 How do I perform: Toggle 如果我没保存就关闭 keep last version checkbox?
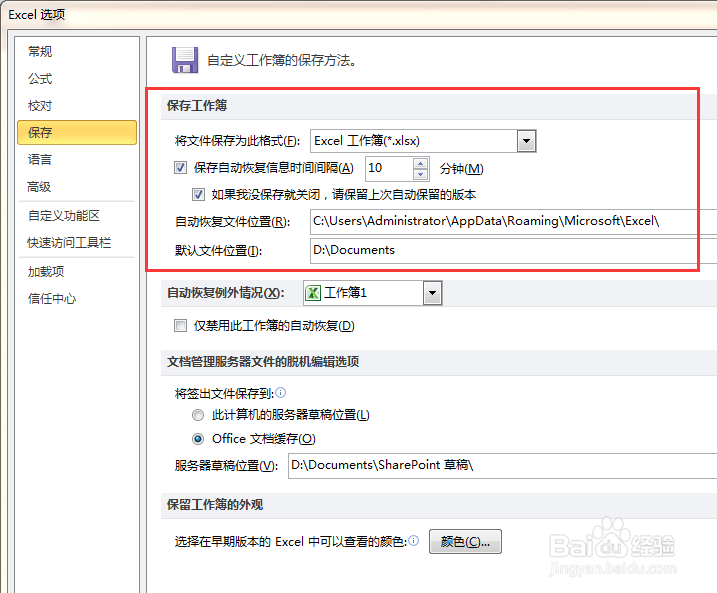pos(198,195)
